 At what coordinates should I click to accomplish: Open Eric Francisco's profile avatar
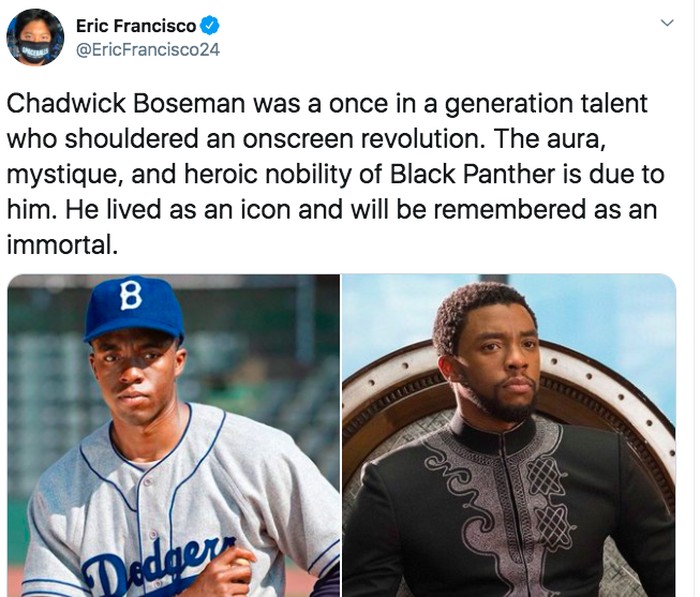(x=35, y=37)
